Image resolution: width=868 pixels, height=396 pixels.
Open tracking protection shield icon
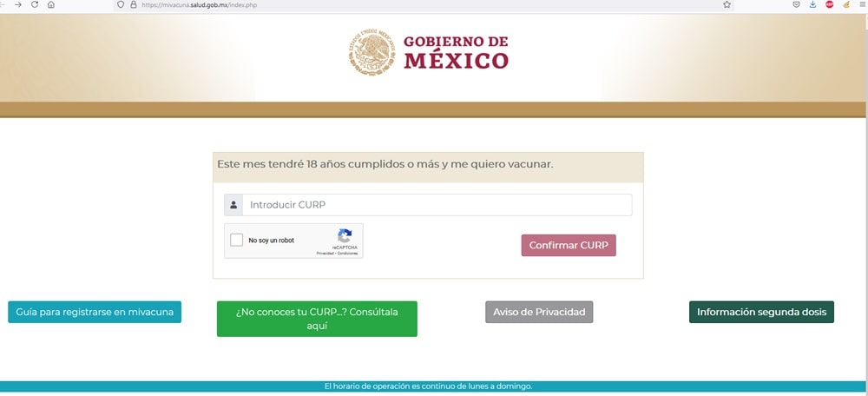[121, 4]
